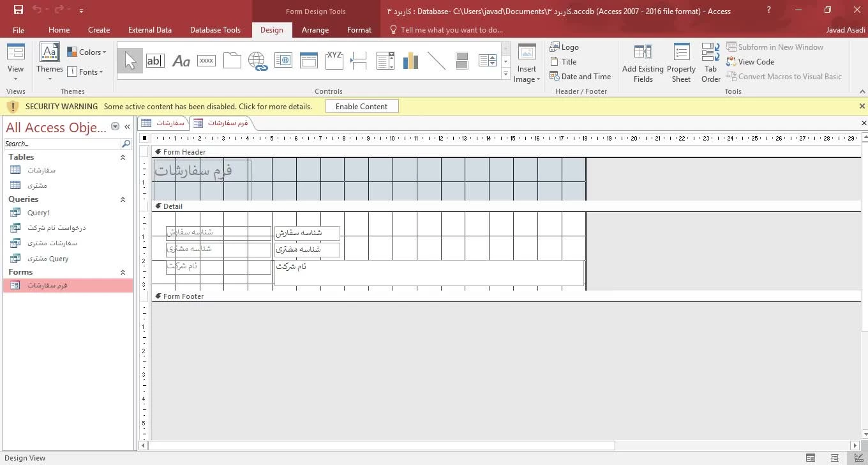The width and height of the screenshot is (868, 465).
Task: Select the Label (Aa) control
Action: pos(181,61)
